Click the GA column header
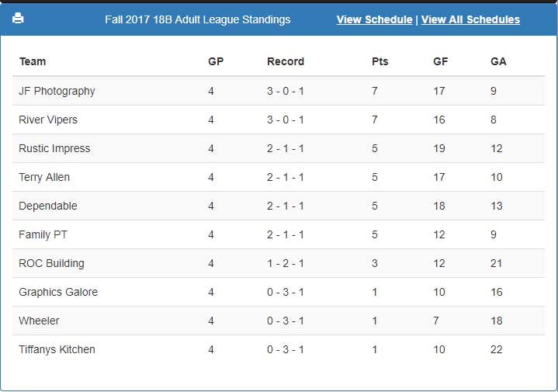The image size is (558, 392). [498, 61]
